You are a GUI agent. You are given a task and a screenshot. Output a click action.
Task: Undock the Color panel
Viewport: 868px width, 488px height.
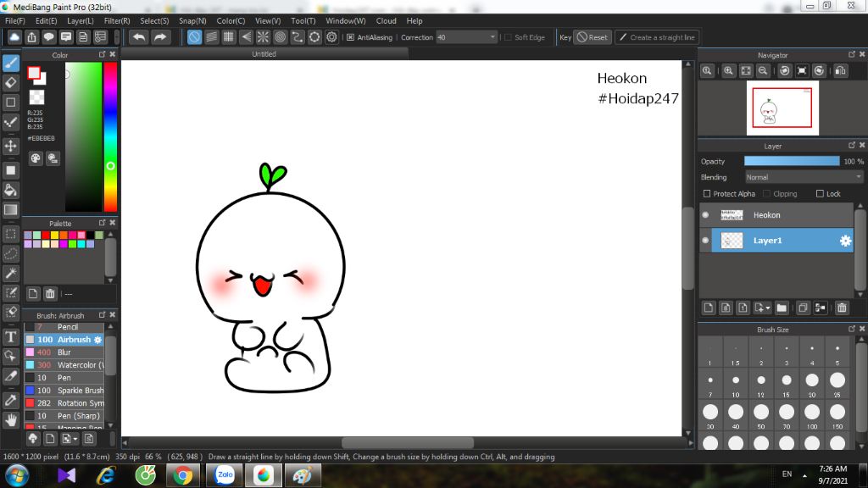pos(102,54)
